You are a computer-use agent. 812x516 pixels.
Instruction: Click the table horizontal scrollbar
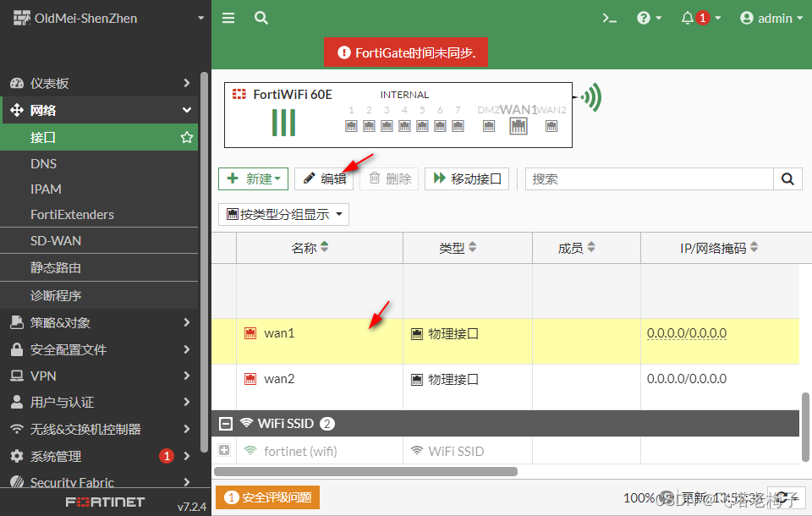coord(365,471)
